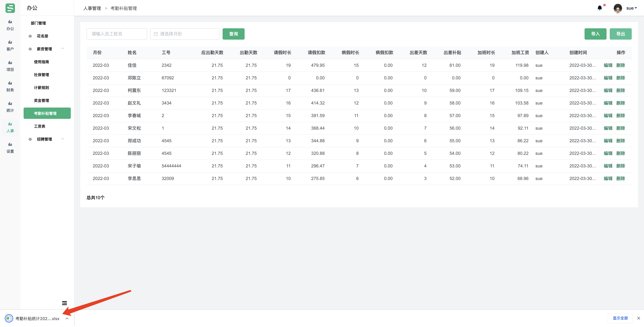The width and height of the screenshot is (644, 327).
Task: Click the calendar icon in month picker
Action: click(x=156, y=34)
